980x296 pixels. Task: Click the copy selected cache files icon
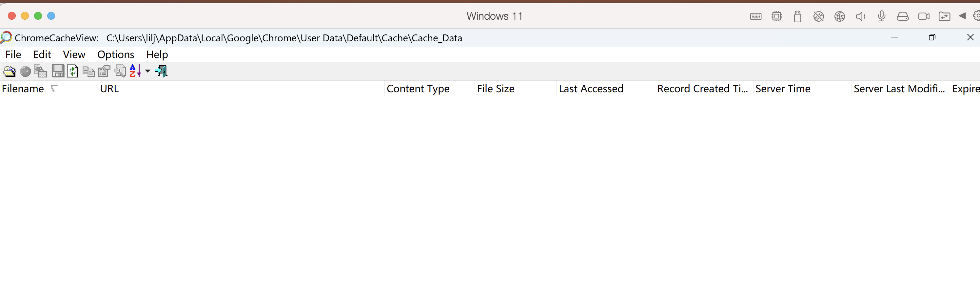pos(40,71)
